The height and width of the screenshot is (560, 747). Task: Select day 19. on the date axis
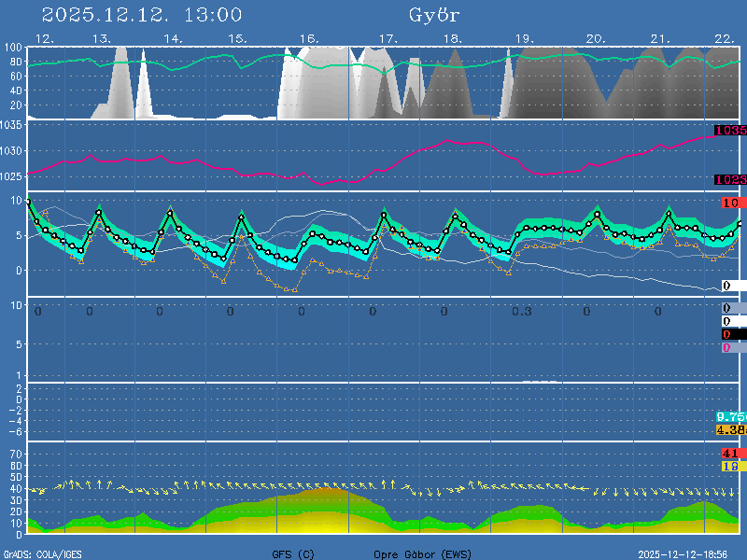(x=525, y=38)
